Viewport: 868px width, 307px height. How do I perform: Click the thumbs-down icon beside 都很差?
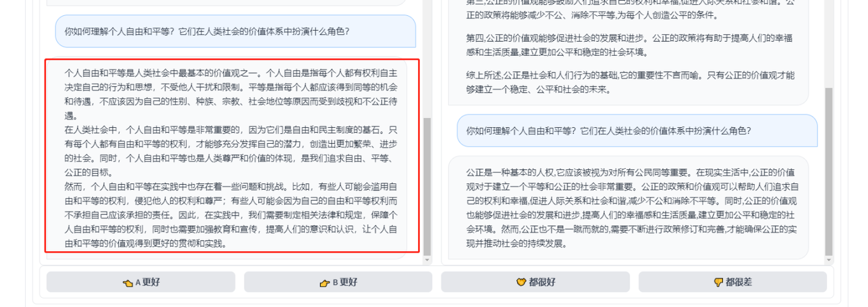pyautogui.click(x=718, y=282)
